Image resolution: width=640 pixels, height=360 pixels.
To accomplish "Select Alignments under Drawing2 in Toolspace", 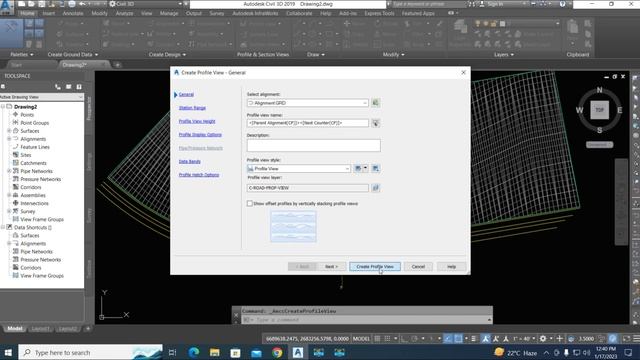I will pos(33,139).
